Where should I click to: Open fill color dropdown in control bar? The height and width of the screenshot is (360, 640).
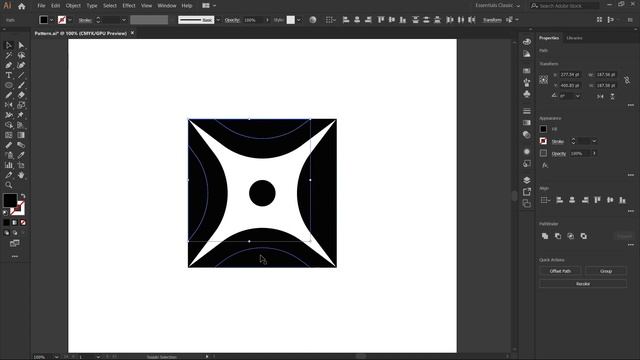tap(51, 20)
